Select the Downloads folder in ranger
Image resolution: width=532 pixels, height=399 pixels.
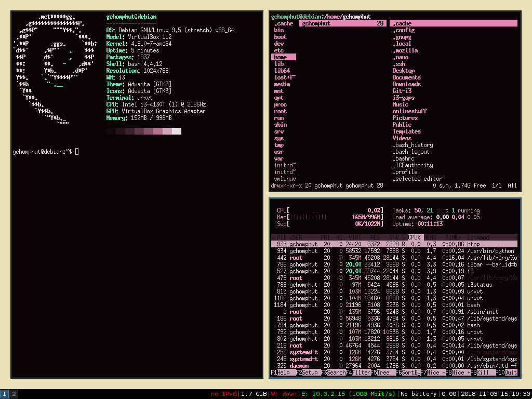point(406,84)
